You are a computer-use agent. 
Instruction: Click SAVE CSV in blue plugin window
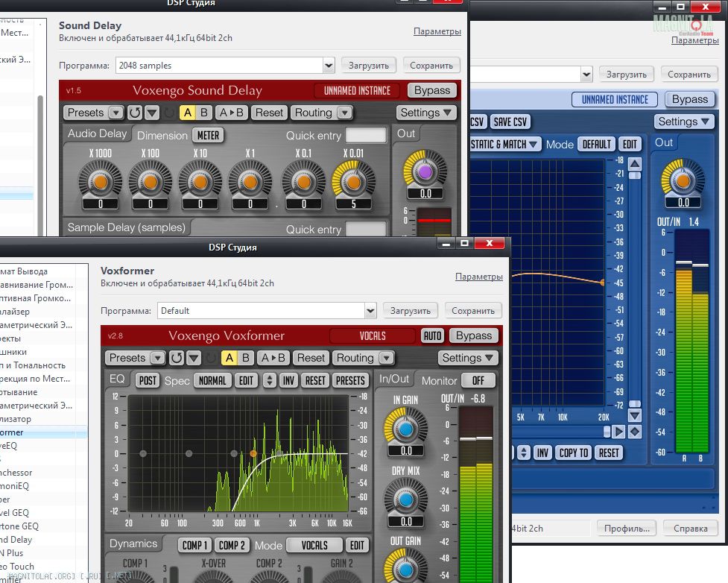coord(510,122)
